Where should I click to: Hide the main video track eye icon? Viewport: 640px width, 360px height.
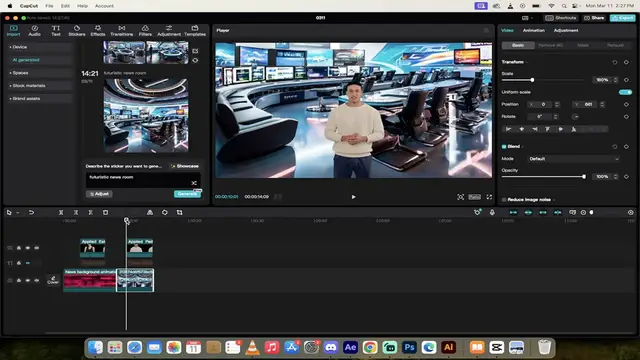click(28, 280)
